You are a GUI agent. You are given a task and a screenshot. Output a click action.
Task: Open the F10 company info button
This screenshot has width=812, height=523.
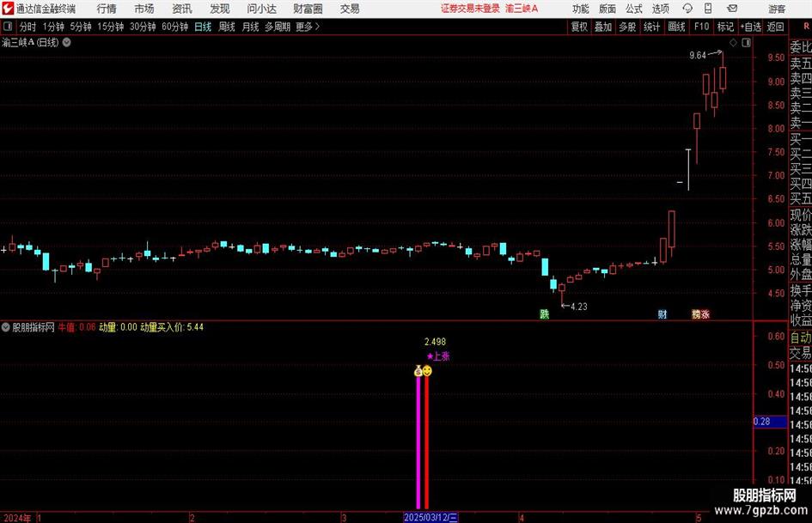(701, 27)
